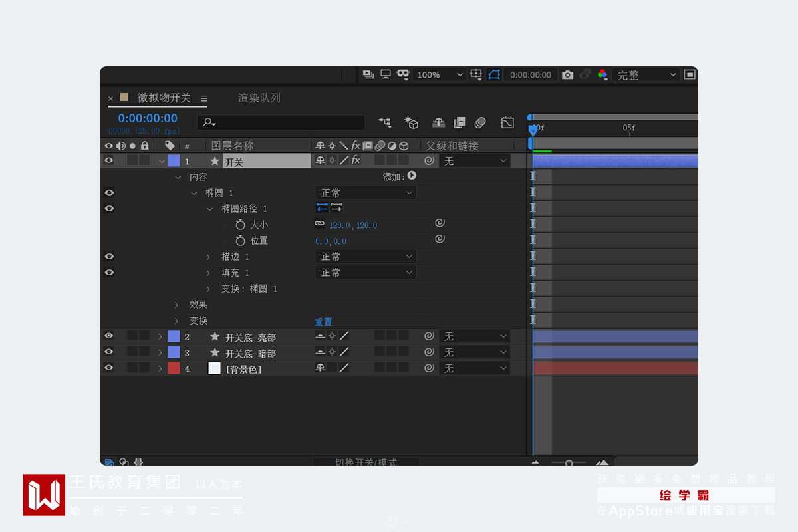Hide the 开关 layer
Viewport: 798px width, 532px height.
pyautogui.click(x=109, y=160)
